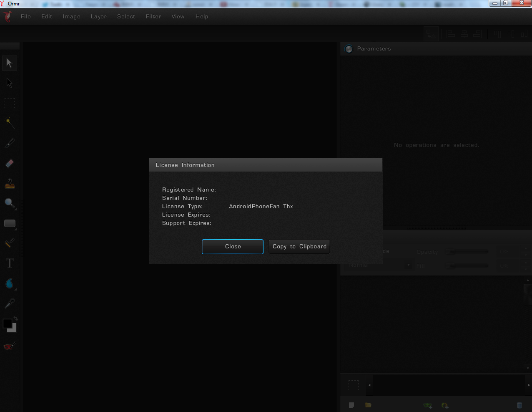Image resolution: width=532 pixels, height=412 pixels.
Task: Click the black foreground color swatch
Action: pos(7,324)
